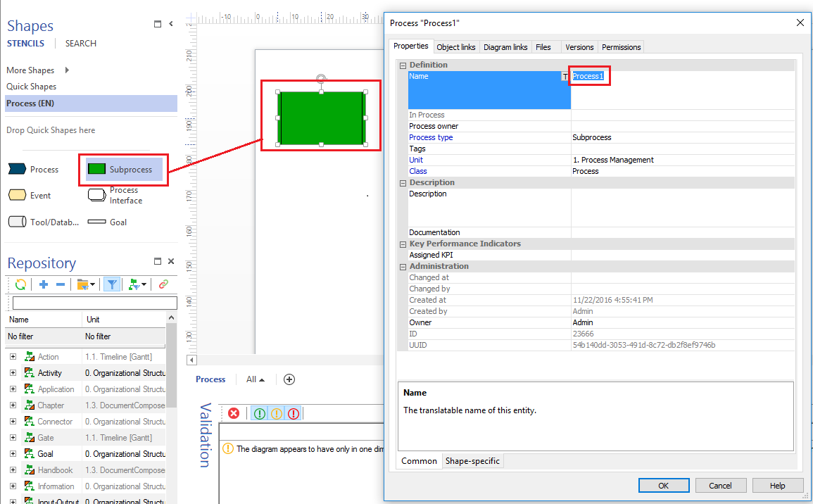The image size is (813, 504).
Task: Pick the Goal stencil shape
Action: click(97, 222)
